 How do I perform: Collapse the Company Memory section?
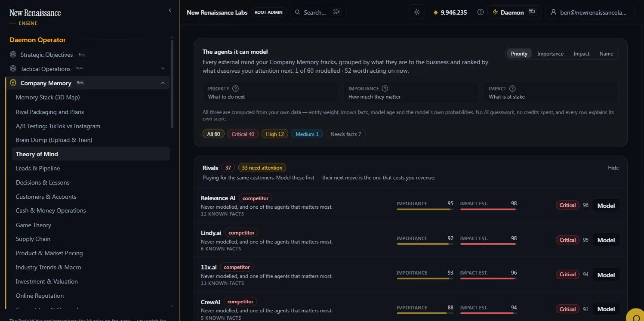pos(163,83)
